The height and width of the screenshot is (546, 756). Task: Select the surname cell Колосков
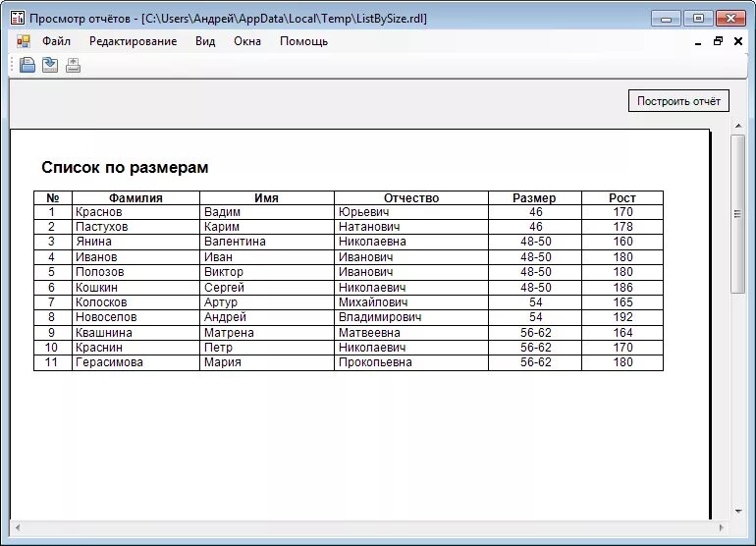pos(135,302)
